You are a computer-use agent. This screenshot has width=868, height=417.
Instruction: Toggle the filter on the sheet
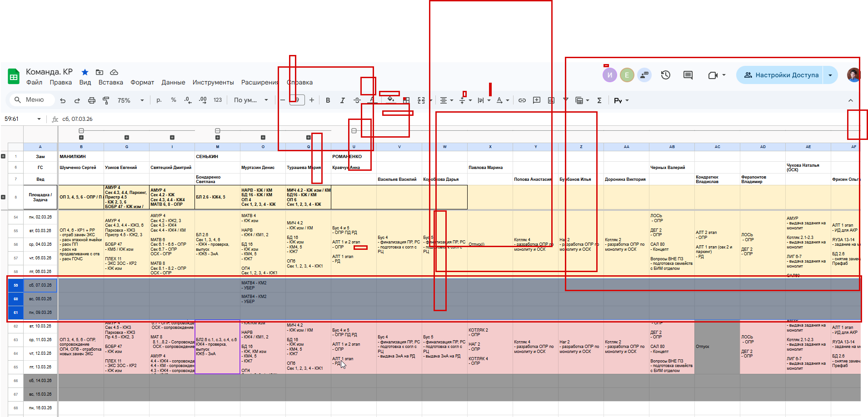point(566,100)
